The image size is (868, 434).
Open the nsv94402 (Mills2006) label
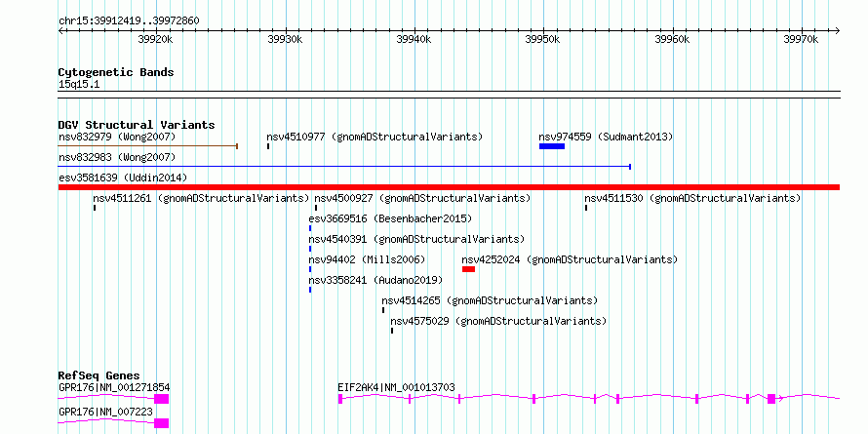367,259
